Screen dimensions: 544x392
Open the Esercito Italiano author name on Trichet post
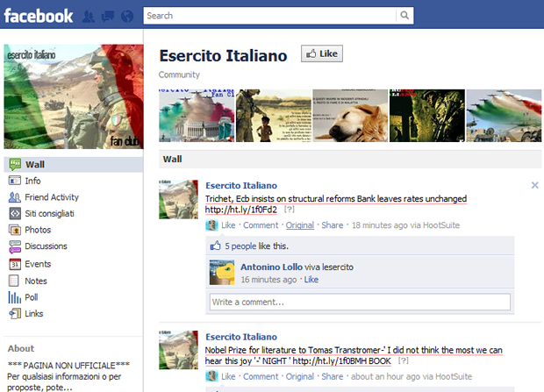point(241,186)
